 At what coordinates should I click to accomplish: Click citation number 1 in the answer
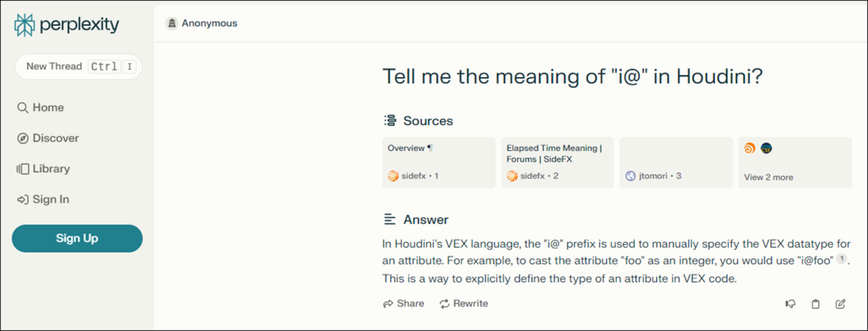point(841,259)
